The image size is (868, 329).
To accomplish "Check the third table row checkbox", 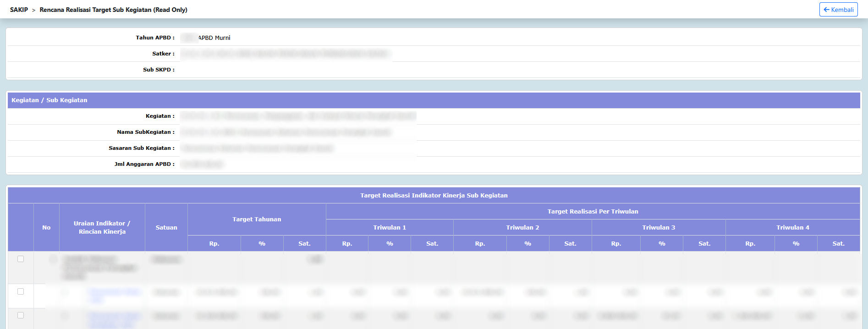I will (x=21, y=315).
